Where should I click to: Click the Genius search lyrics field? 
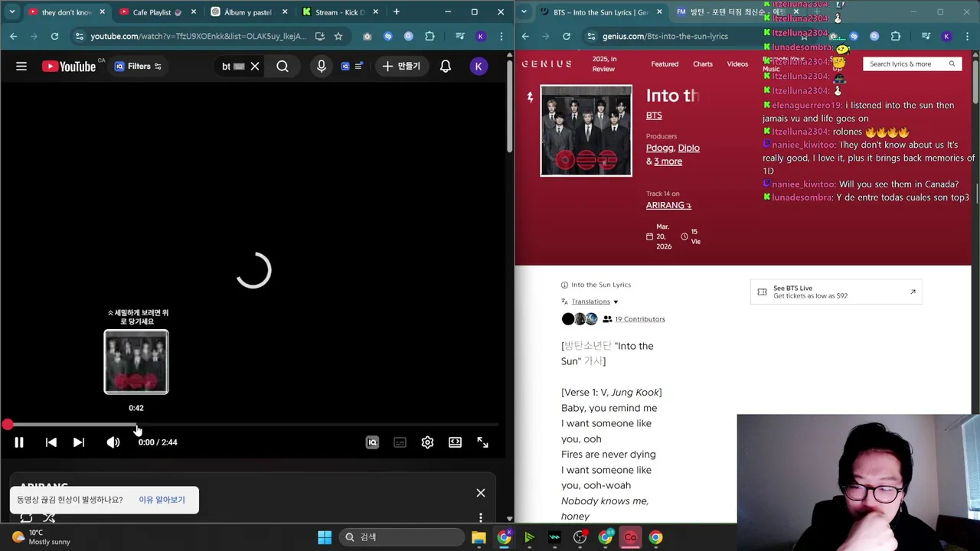[x=906, y=64]
